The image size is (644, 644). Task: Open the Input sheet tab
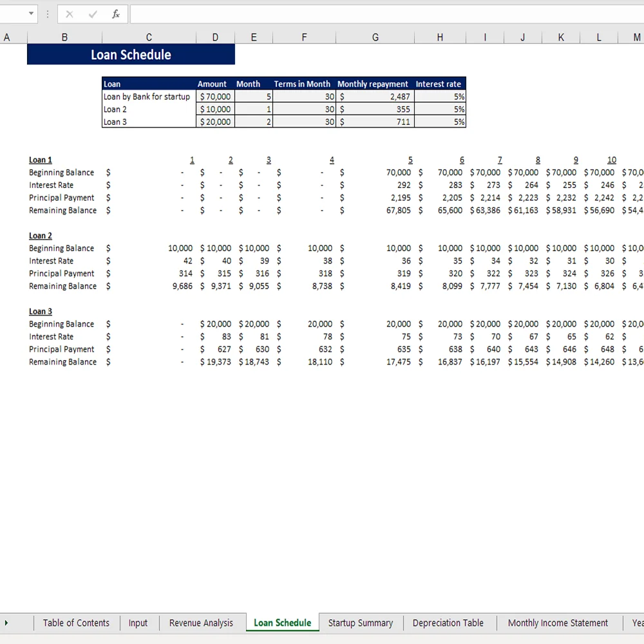point(138,623)
